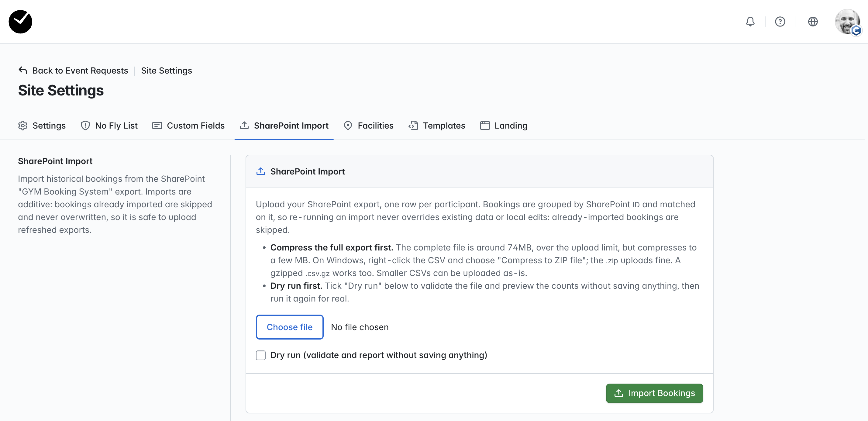Click the 'SharePoint Import' sidebar heading
868x421 pixels.
click(55, 161)
